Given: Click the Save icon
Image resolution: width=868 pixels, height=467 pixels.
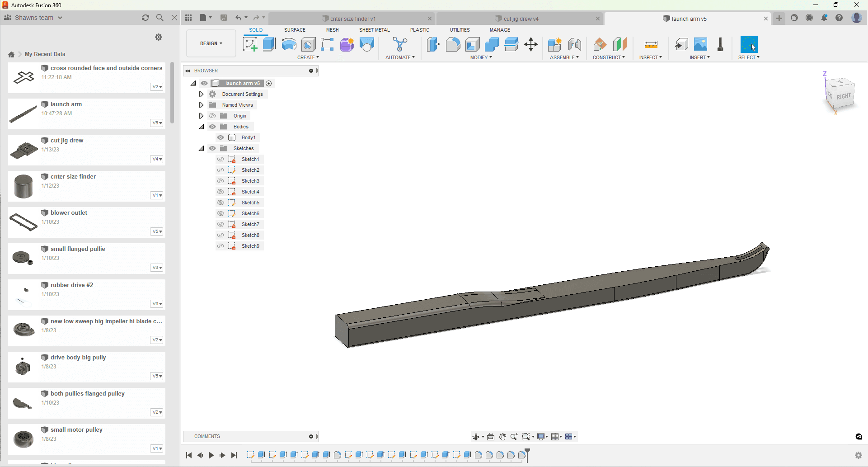Looking at the screenshot, I should click(224, 18).
